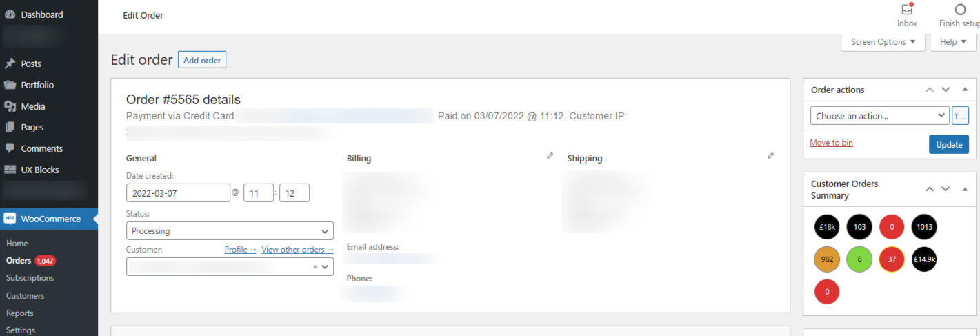The image size is (980, 336).
Task: Go to Dashboard in sidebar
Action: pos(41,14)
